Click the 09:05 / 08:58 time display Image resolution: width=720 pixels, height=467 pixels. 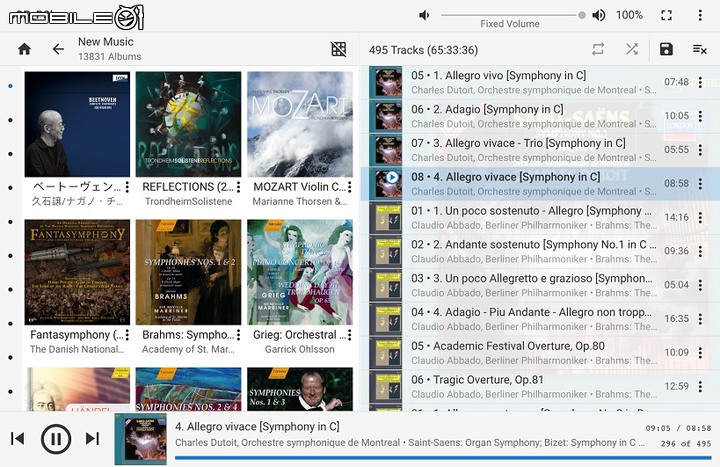[678, 428]
